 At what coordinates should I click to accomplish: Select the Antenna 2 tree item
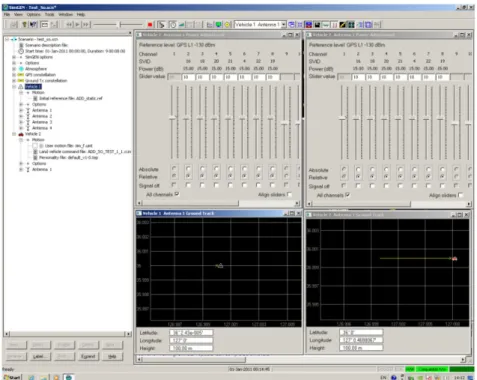point(42,116)
